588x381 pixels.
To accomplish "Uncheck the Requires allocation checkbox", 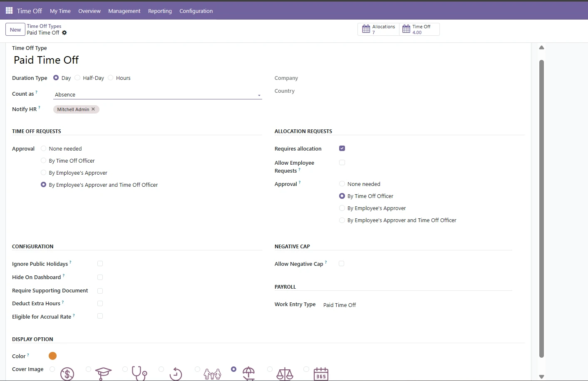I will coord(342,148).
